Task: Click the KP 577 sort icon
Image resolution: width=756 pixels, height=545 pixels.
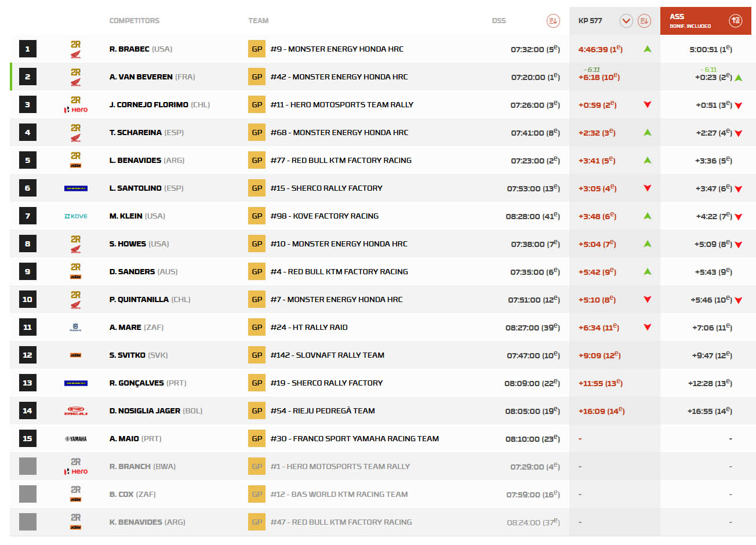Action: [x=644, y=21]
